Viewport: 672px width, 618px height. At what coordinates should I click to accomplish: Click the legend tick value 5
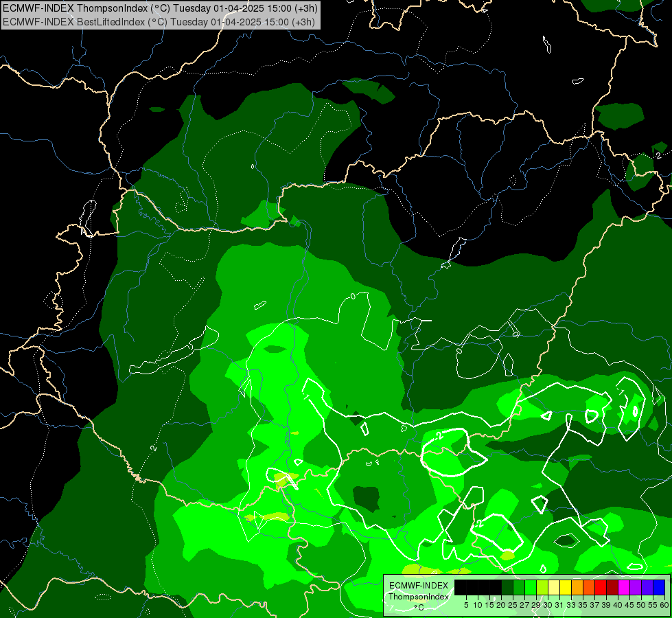tap(466, 605)
